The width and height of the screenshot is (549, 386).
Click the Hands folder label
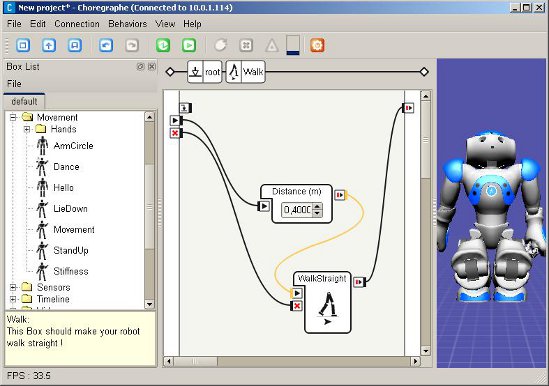tap(63, 129)
